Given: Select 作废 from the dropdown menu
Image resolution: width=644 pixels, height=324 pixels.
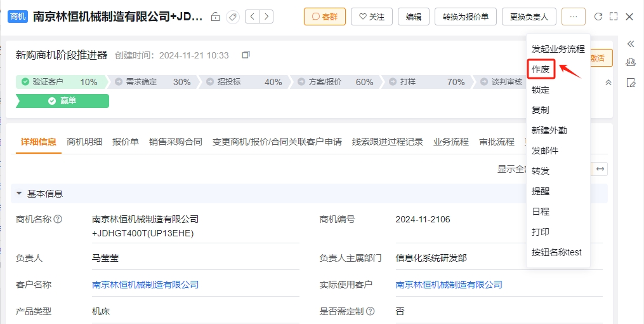Looking at the screenshot, I should pos(541,69).
